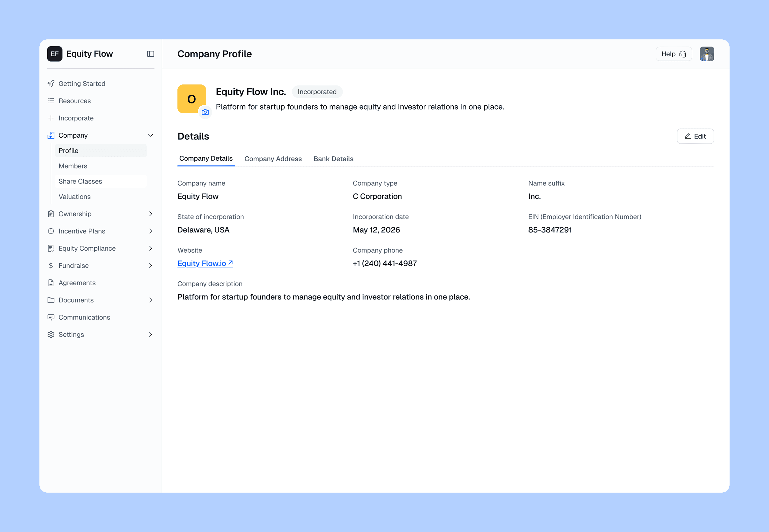The image size is (769, 532).
Task: Click the phone number +1 (240) 441-4987
Action: (x=384, y=263)
